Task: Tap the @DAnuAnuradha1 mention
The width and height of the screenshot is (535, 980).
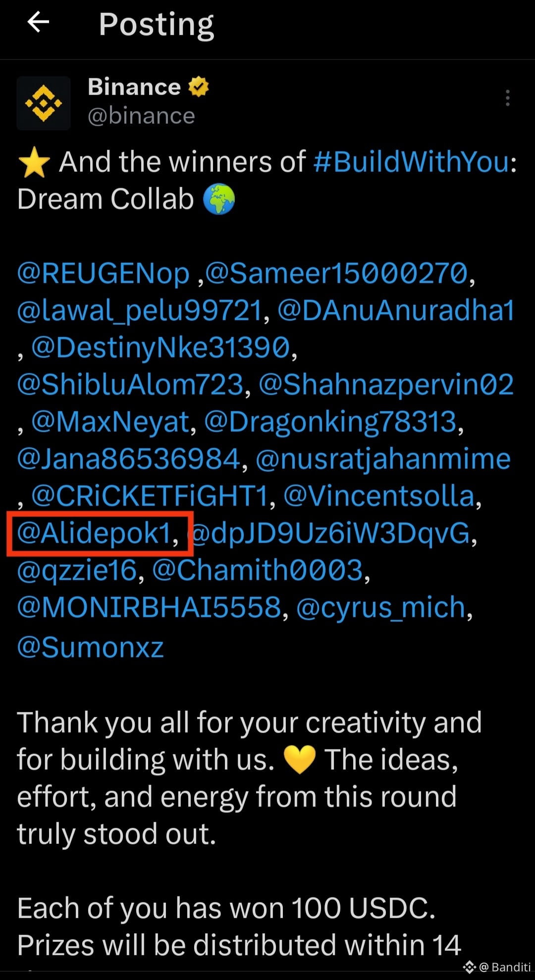Action: [396, 310]
